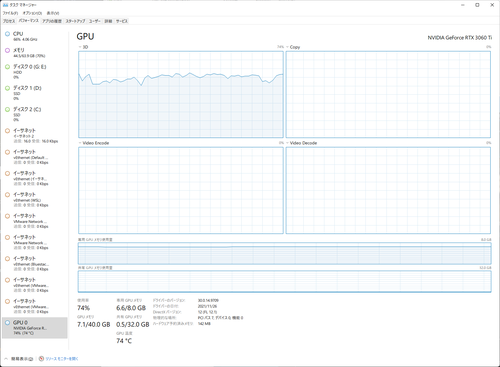
Task: Click the 74 °C GPU temperature value
Action: (124, 341)
